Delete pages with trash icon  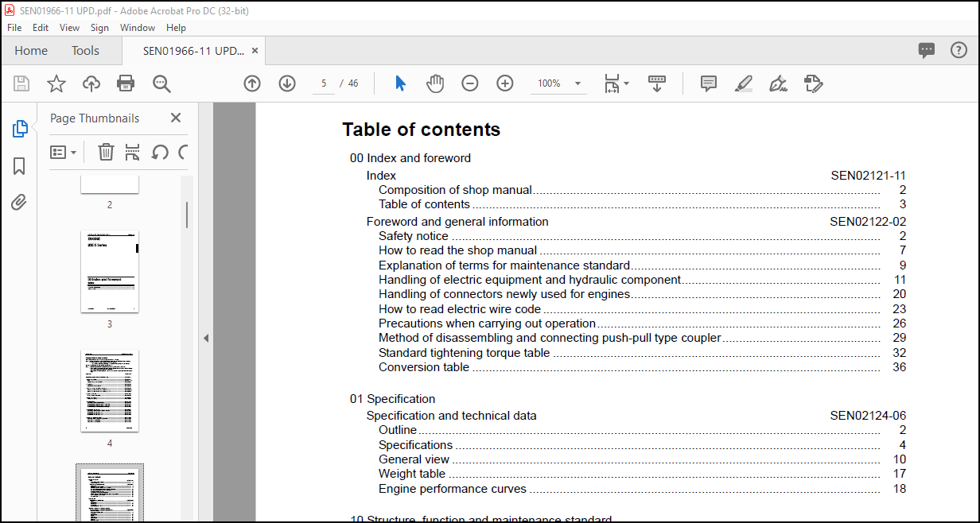tap(106, 152)
